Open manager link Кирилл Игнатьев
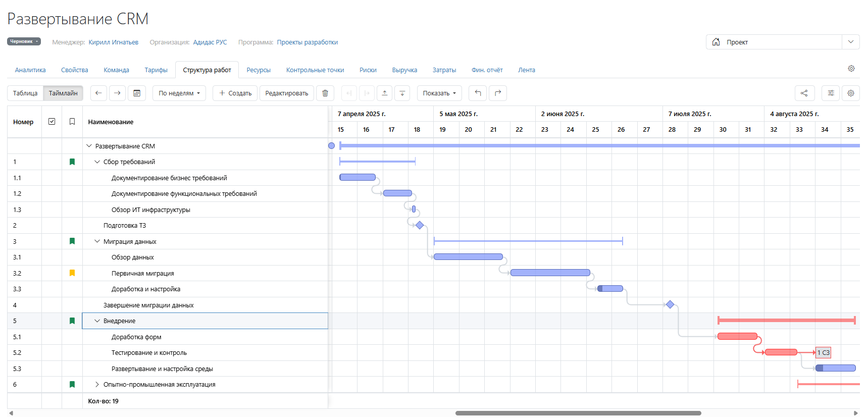868x420 pixels. click(113, 42)
